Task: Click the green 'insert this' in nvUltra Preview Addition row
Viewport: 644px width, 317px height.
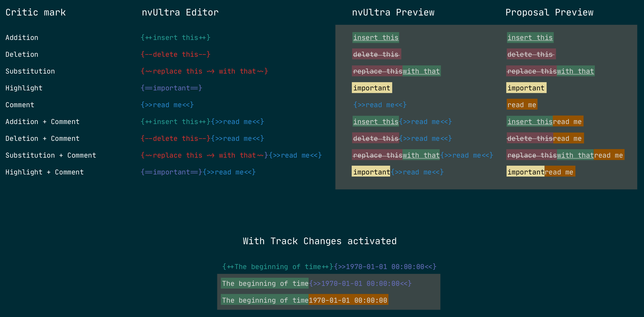Action: coord(376,37)
